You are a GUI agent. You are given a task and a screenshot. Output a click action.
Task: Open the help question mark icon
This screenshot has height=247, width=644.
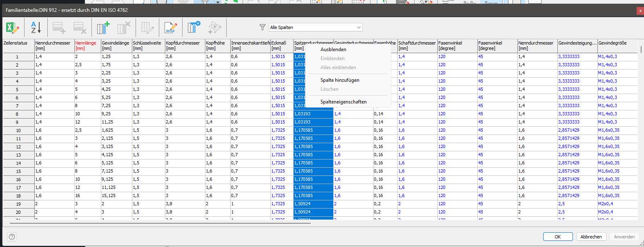[12, 237]
